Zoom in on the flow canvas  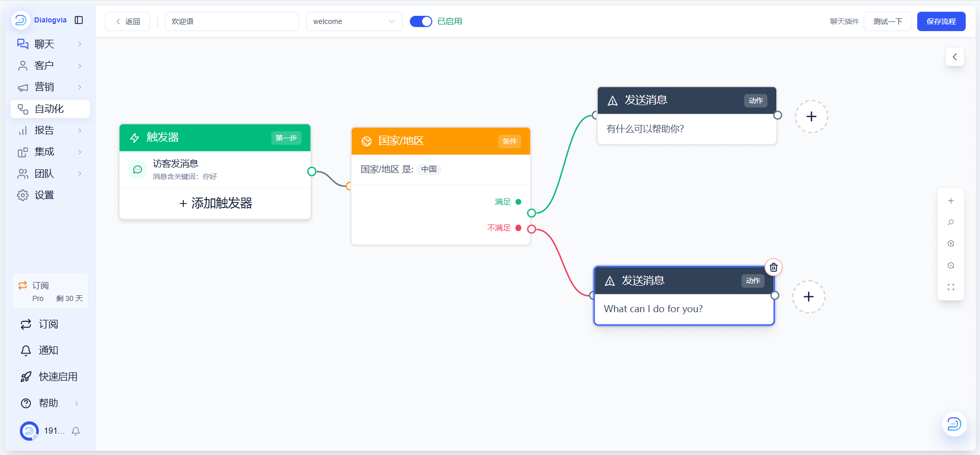pos(951,244)
